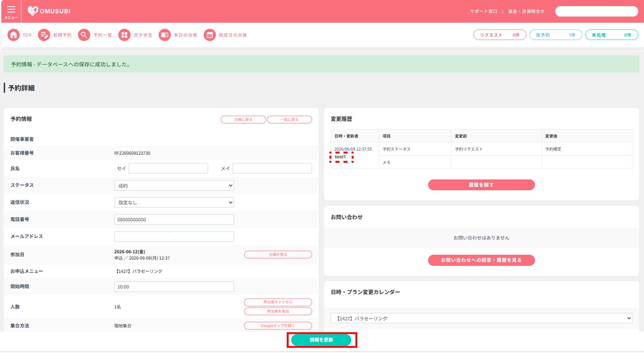Click the 空き状況 grid icon
This screenshot has height=353, width=644.
click(124, 35)
